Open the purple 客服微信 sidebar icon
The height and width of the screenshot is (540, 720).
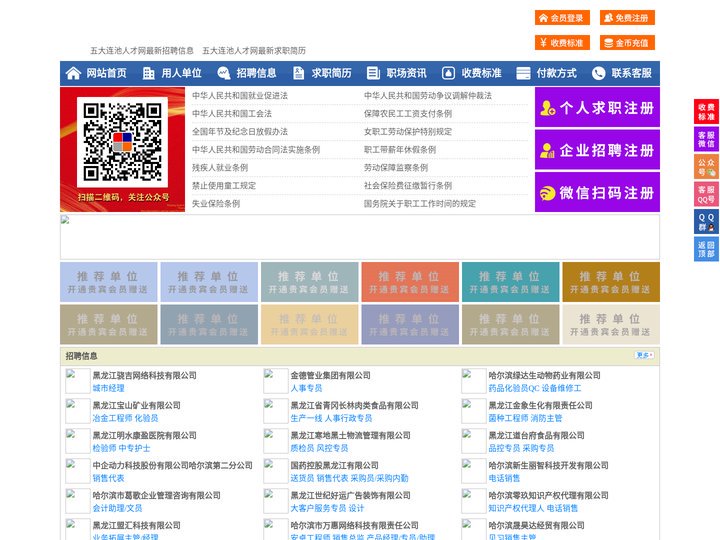[x=706, y=139]
